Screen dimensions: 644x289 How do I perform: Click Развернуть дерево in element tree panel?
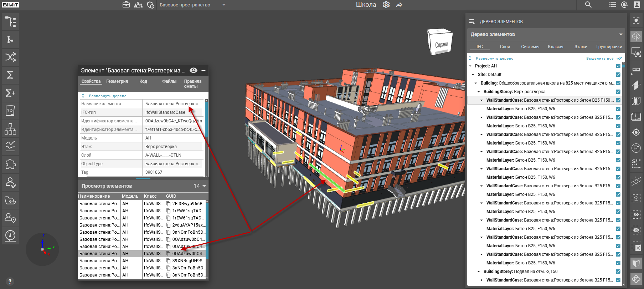click(x=494, y=59)
